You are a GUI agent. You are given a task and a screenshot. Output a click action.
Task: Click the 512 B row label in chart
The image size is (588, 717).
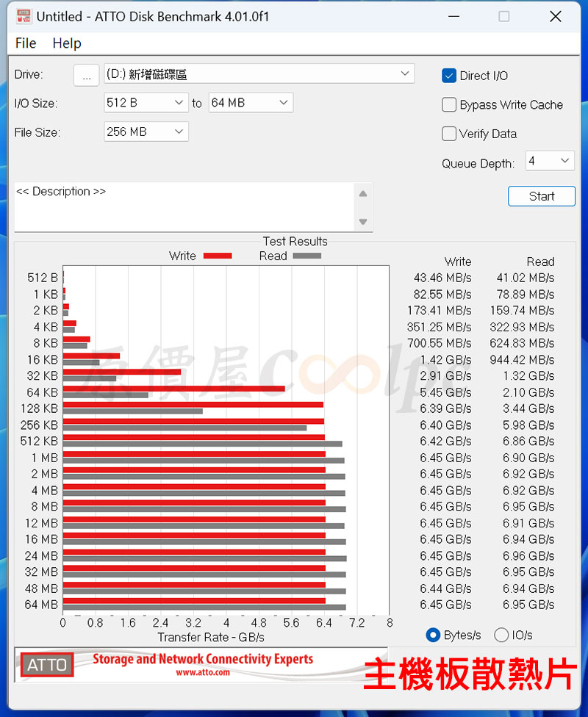pyautogui.click(x=43, y=278)
